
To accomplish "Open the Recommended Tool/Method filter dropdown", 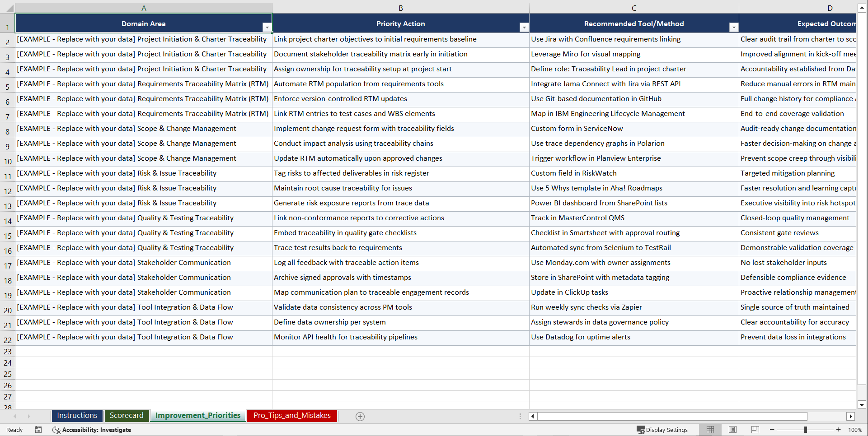I will (x=733, y=27).
